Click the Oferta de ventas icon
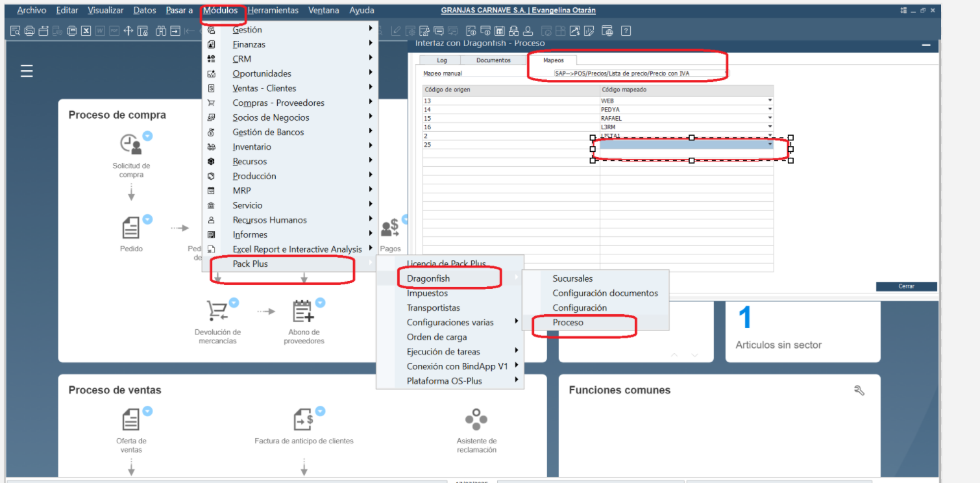Screen dimensions: 980x483 tap(130, 419)
